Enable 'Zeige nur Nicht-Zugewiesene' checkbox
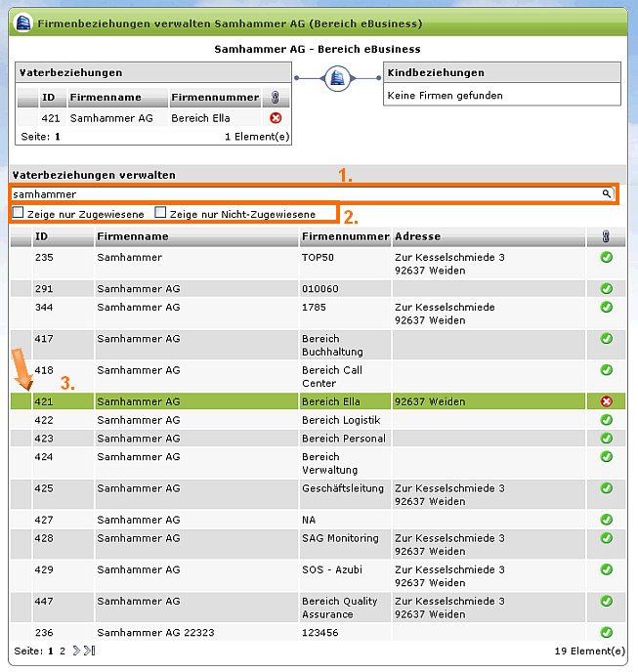Screen dimensions: 638x672 point(160,213)
